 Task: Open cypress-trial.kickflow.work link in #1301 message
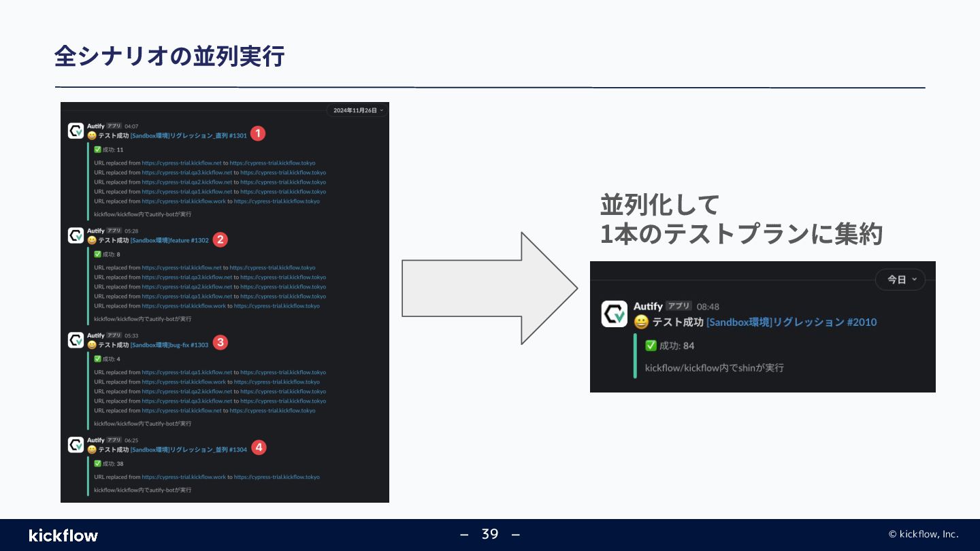(184, 201)
